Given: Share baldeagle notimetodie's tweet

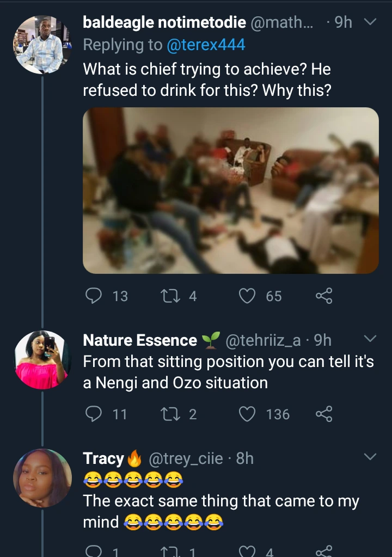Looking at the screenshot, I should (323, 296).
